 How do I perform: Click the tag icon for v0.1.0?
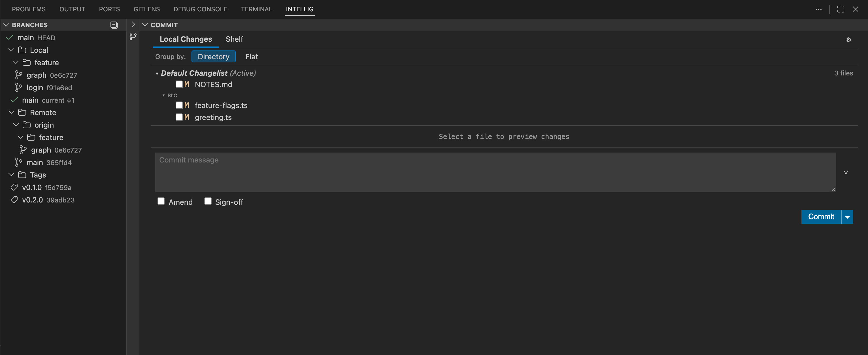[14, 187]
